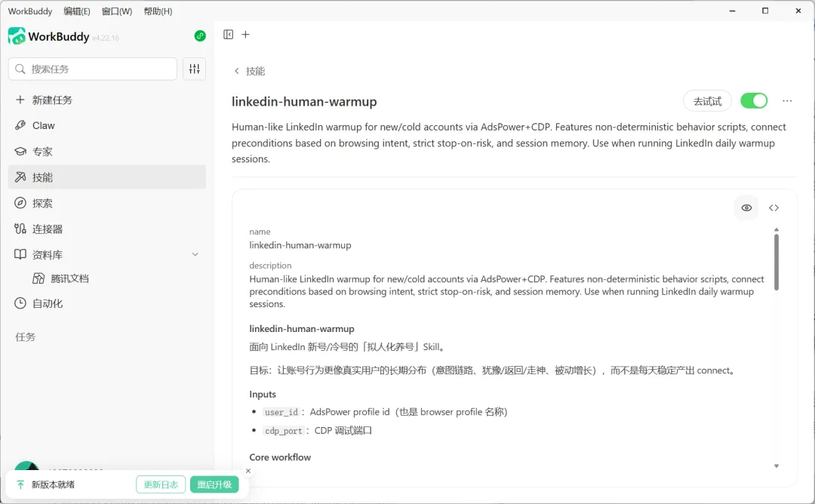Image resolution: width=815 pixels, height=504 pixels.
Task: Click the 去试试 try button
Action: pos(707,101)
